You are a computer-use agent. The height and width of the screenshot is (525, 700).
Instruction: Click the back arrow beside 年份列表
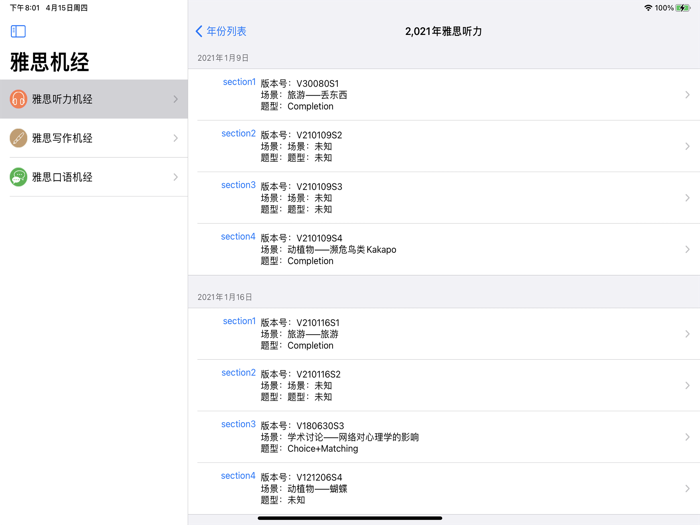tap(199, 31)
